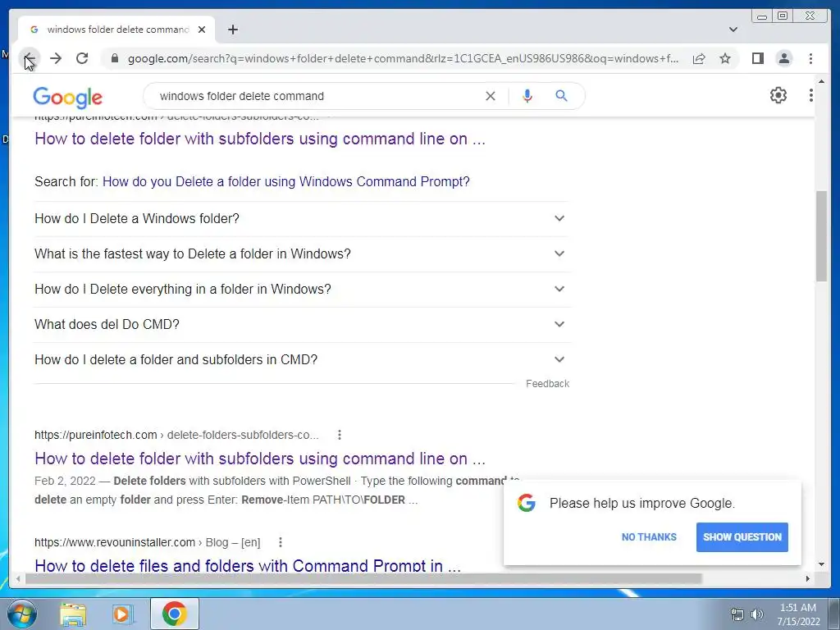The image size is (840, 630).
Task: Click the Feedback link under questions
Action: tap(547, 384)
